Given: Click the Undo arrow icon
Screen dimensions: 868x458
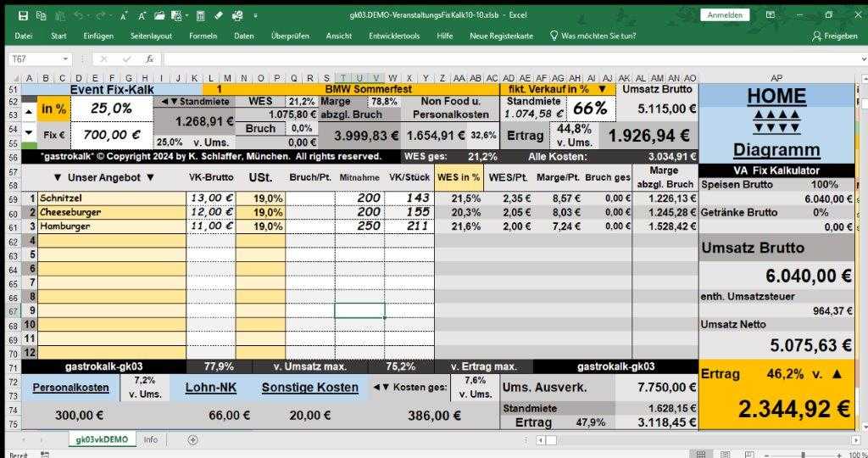Looking at the screenshot, I should [x=78, y=15].
